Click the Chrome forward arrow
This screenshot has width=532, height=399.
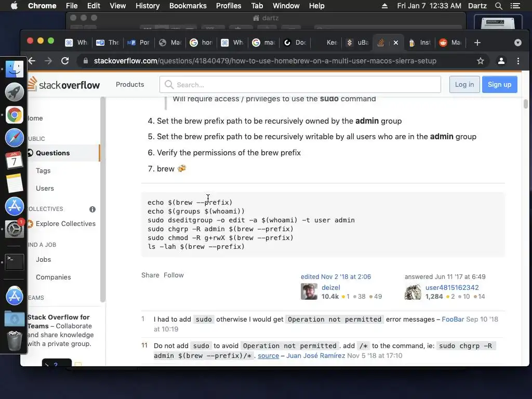pos(48,61)
